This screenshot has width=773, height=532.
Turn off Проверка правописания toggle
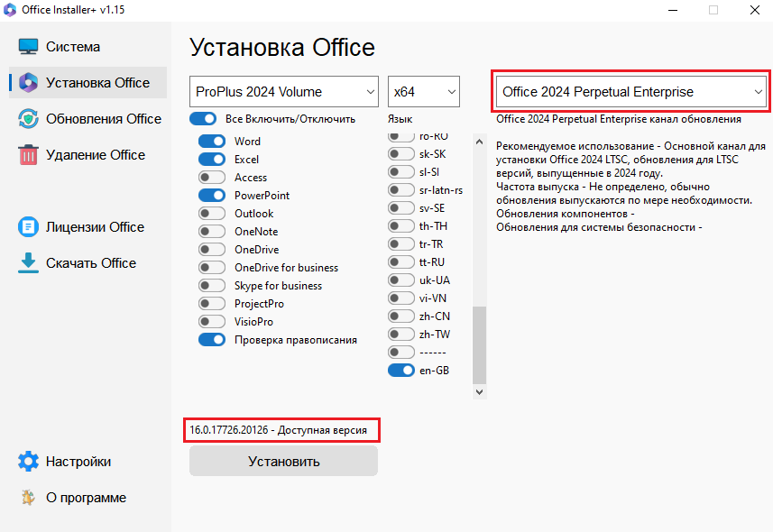click(x=212, y=340)
